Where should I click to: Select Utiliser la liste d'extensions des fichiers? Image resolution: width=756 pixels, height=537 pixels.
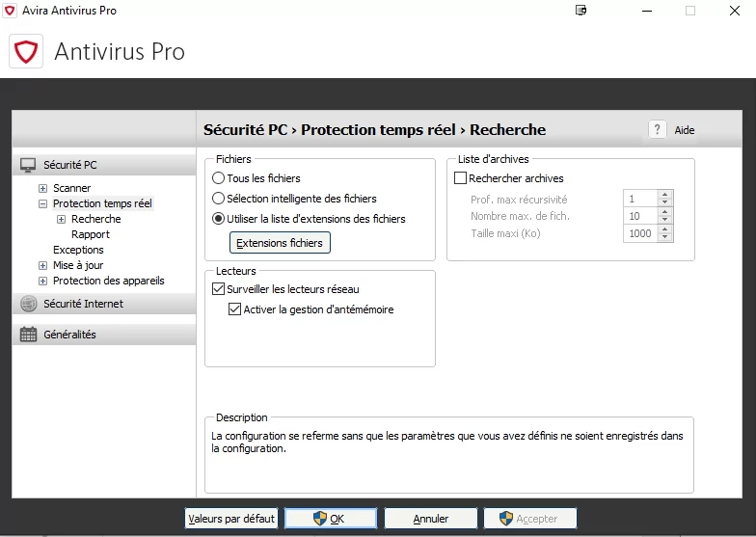click(218, 218)
